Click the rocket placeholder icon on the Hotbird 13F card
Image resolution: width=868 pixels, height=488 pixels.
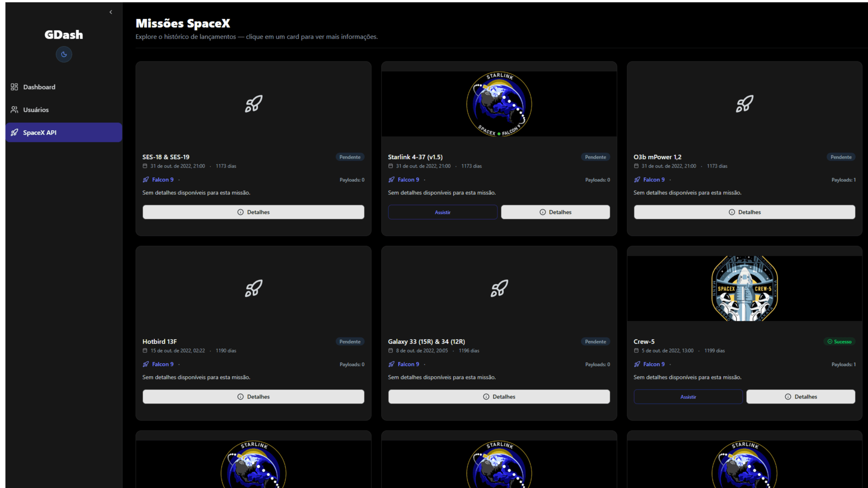click(x=253, y=288)
